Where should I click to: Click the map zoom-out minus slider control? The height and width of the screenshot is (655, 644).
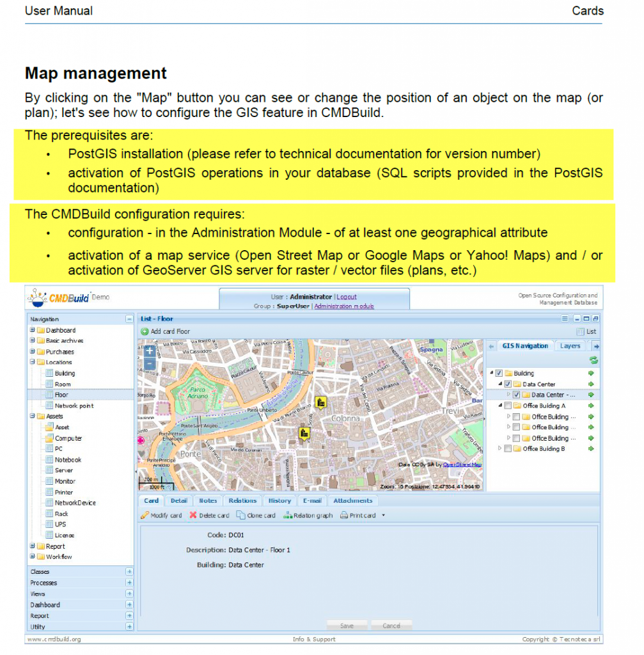(x=148, y=363)
